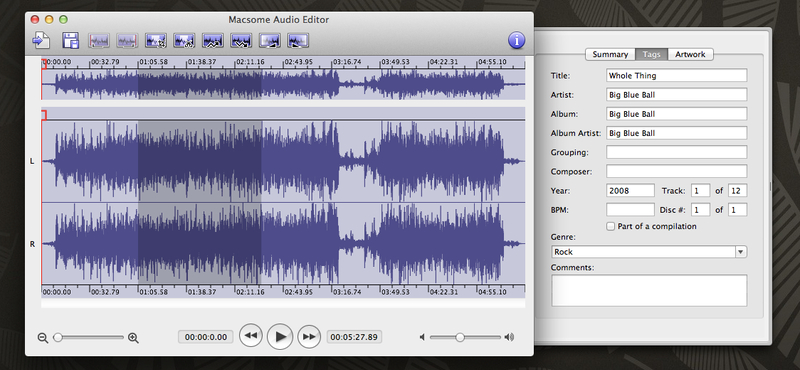Adjust the zoom level slider
The height and width of the screenshot is (370, 800).
[89, 337]
